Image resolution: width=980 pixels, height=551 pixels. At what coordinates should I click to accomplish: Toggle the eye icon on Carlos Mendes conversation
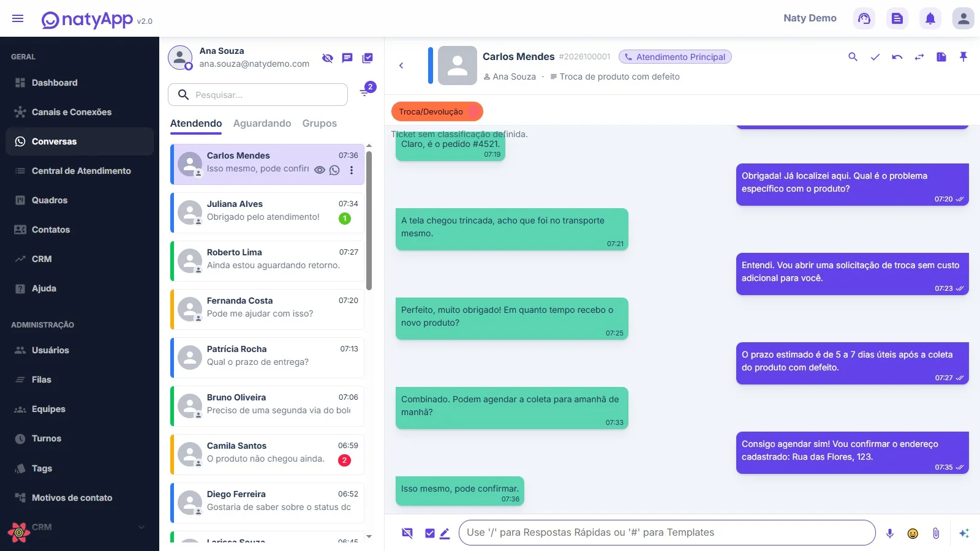click(320, 170)
